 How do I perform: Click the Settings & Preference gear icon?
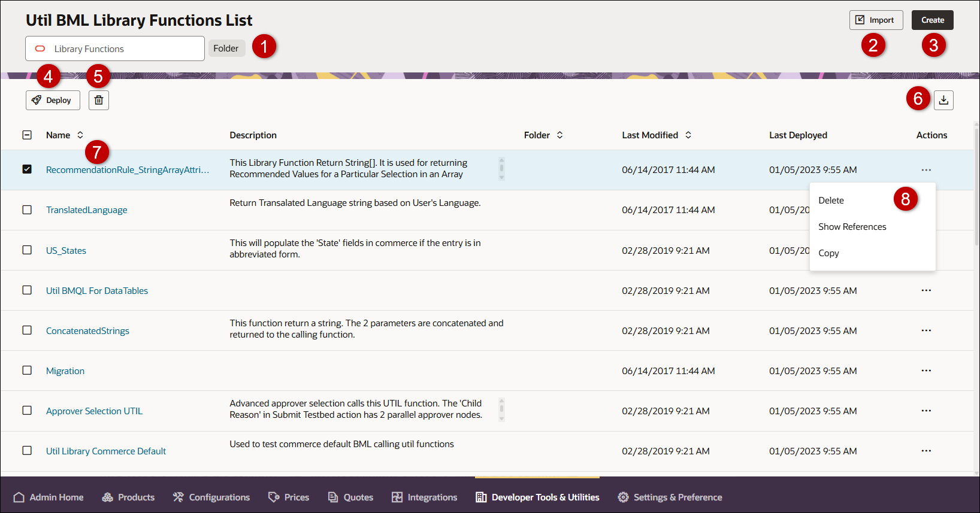(623, 497)
